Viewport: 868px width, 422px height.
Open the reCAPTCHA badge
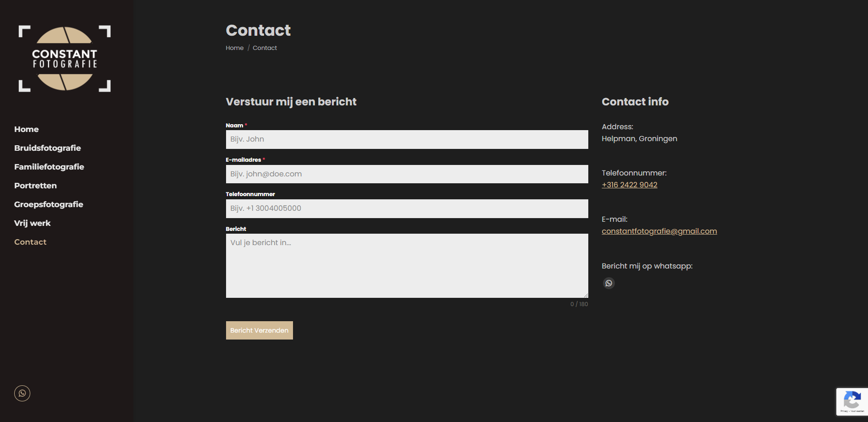point(852,402)
